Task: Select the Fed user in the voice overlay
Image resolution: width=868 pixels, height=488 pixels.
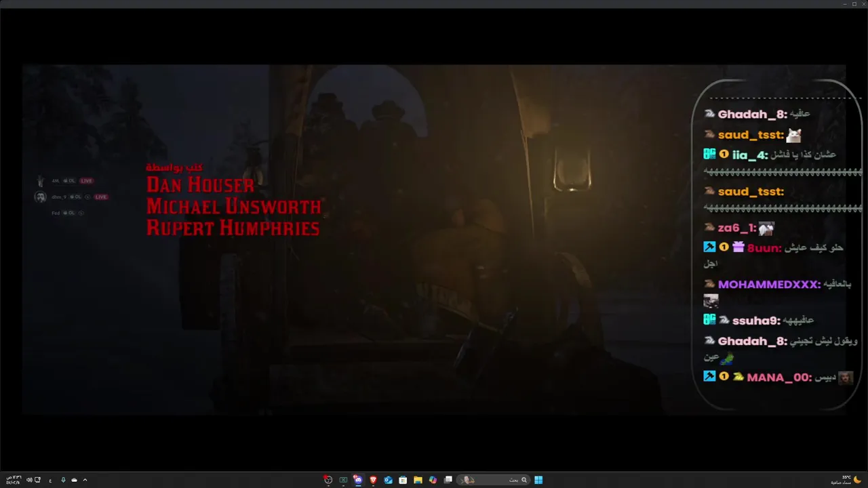Action: [56, 213]
